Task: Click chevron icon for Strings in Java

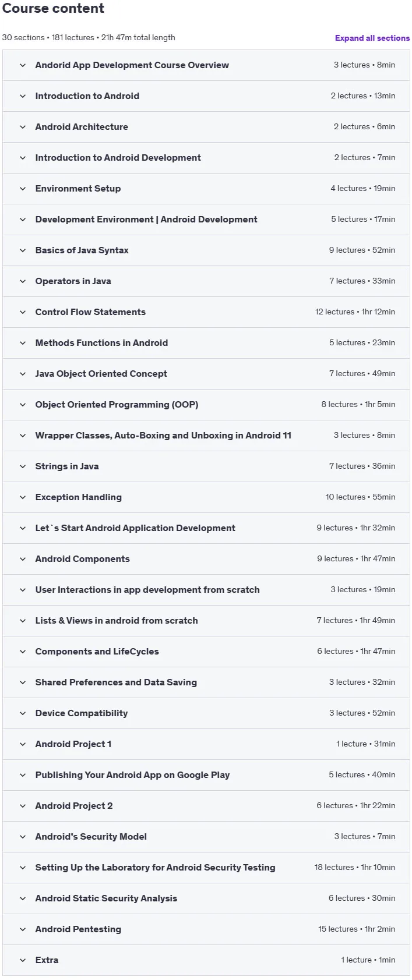Action: tap(23, 466)
